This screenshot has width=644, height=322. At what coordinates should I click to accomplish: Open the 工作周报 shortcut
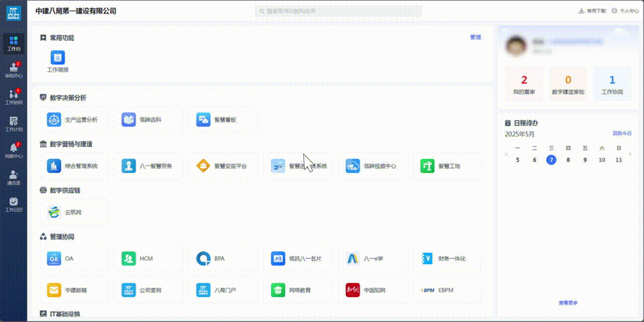[x=58, y=61]
